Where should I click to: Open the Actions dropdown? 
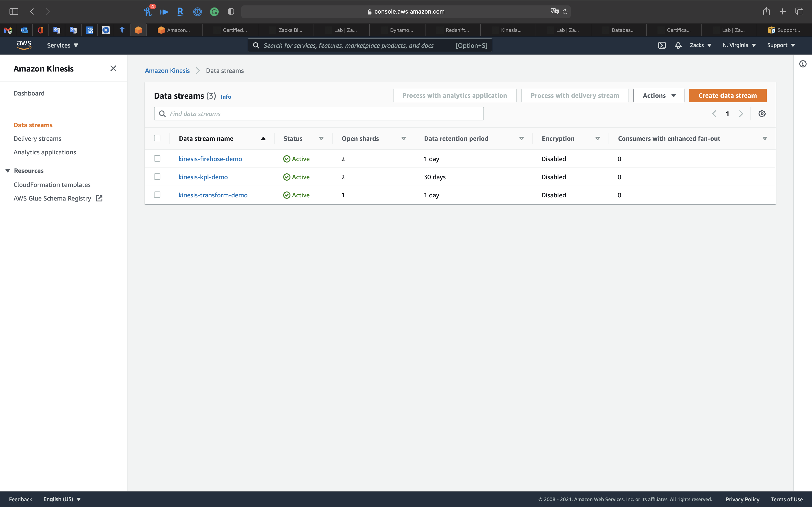click(x=658, y=96)
